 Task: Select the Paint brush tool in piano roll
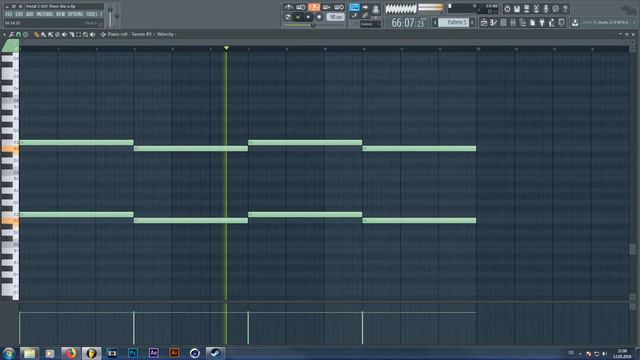(x=43, y=35)
